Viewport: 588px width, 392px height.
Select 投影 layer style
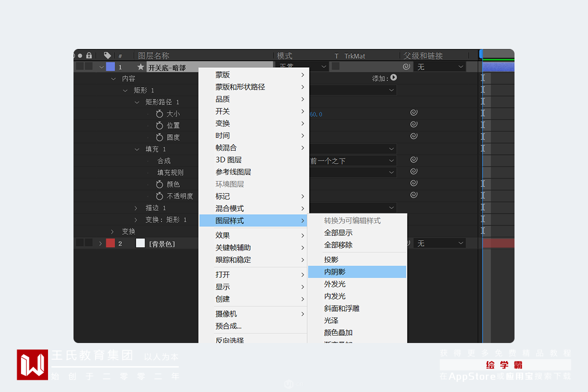pos(357,260)
